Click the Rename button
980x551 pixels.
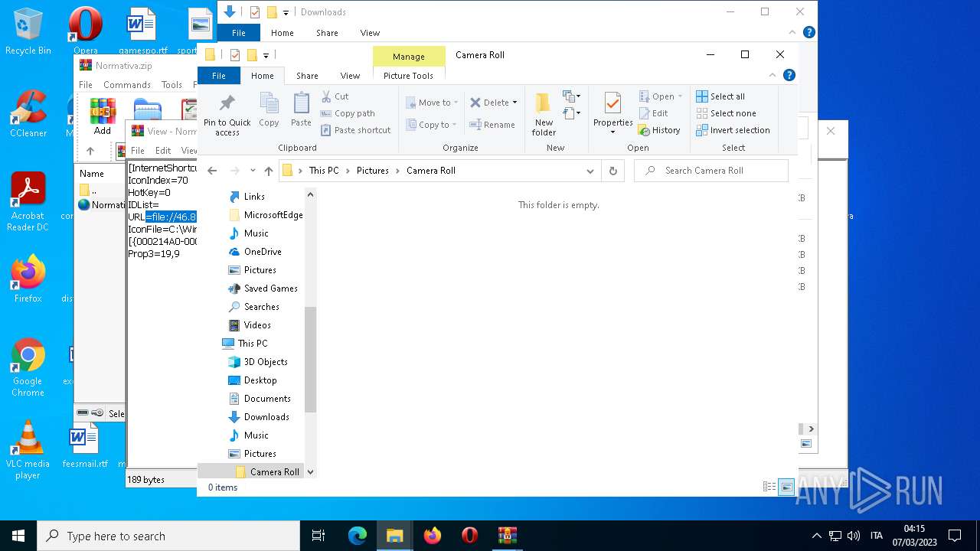pyautogui.click(x=492, y=125)
